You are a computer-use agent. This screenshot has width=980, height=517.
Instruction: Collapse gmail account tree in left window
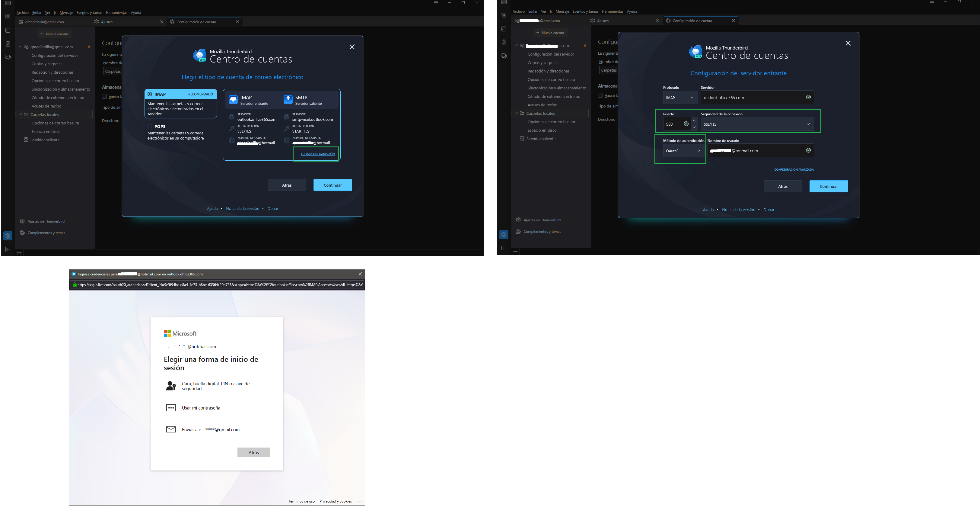coord(20,47)
